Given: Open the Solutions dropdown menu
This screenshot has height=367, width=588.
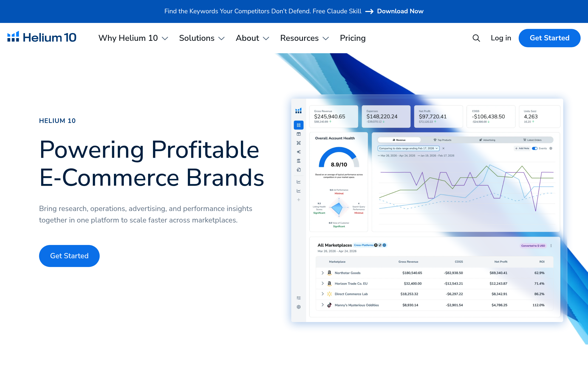Looking at the screenshot, I should pos(202,38).
